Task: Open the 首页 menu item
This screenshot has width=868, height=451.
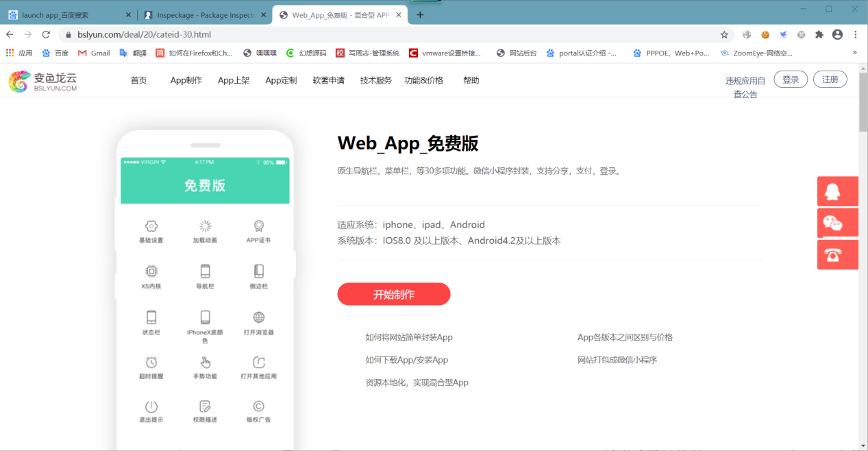Action: [138, 80]
